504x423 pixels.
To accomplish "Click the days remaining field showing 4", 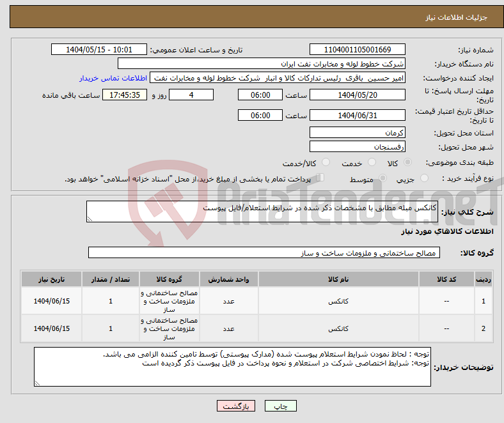I will coord(191,95).
